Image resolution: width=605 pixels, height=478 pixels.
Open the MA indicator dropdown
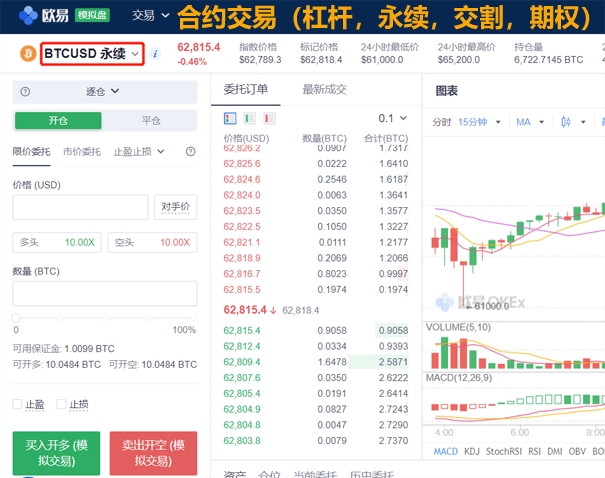[530, 122]
